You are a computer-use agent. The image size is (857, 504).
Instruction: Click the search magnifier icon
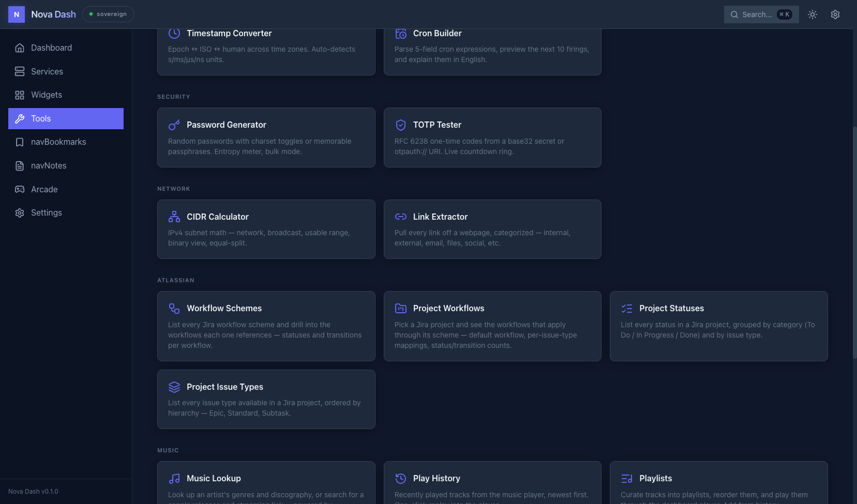(734, 14)
